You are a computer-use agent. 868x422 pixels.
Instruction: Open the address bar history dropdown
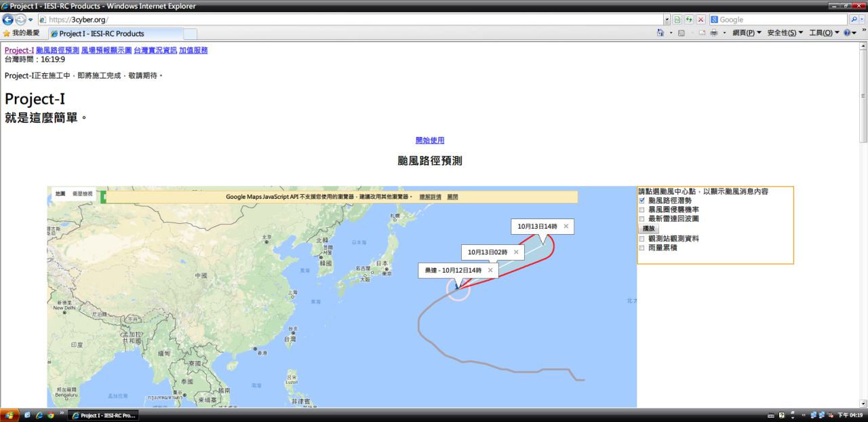[667, 20]
